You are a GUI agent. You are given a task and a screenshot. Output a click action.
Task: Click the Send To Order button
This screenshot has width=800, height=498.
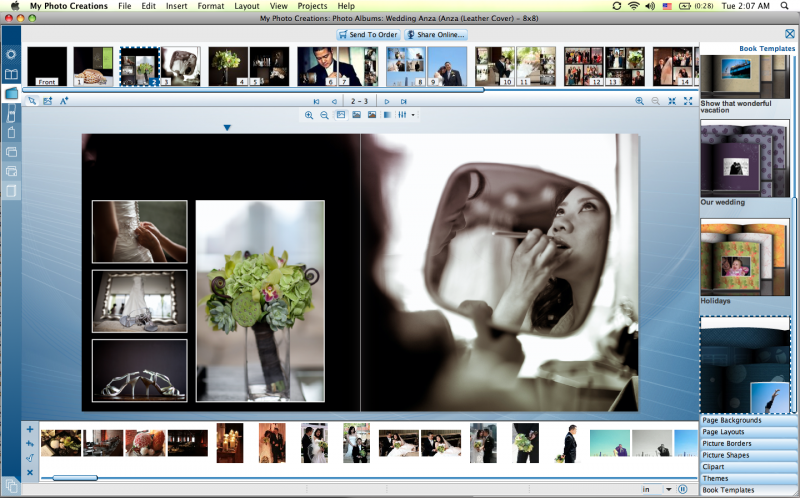[x=369, y=35]
